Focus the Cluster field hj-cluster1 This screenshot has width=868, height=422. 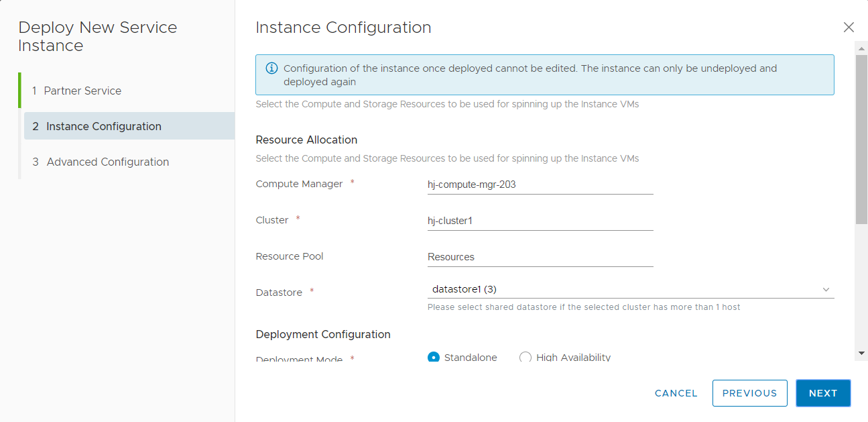click(540, 221)
